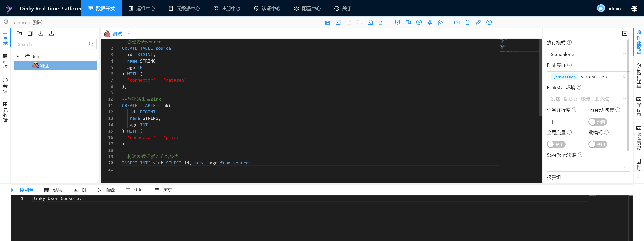The image size is (644, 241).
Task: Click the rocket deploy icon in the toolbar
Action: point(430,22)
